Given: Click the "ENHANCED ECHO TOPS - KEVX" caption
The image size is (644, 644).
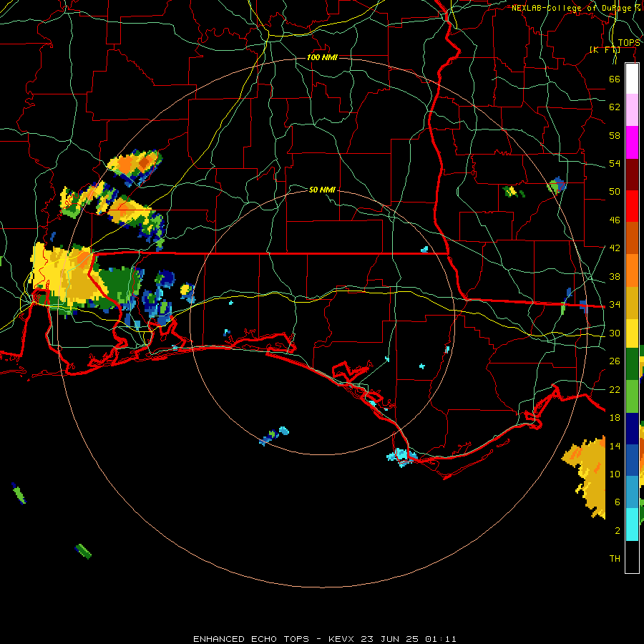Looking at the screenshot, I should click(273, 639).
